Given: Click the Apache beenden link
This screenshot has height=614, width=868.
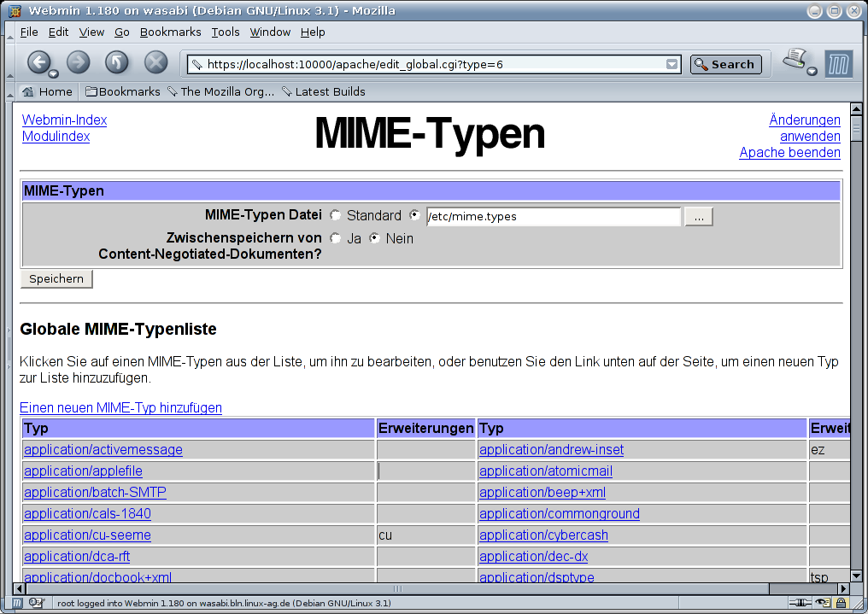Looking at the screenshot, I should 790,153.
